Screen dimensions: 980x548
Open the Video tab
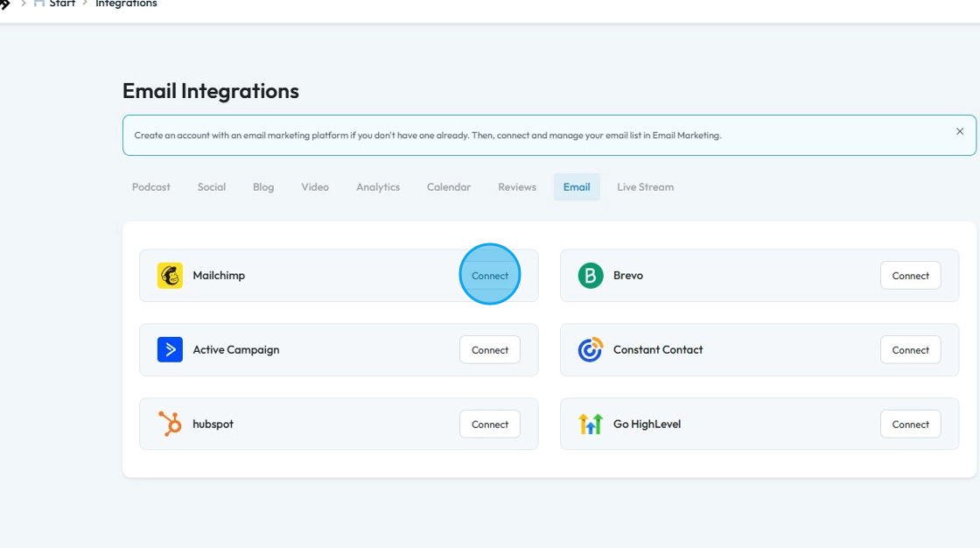(x=315, y=187)
